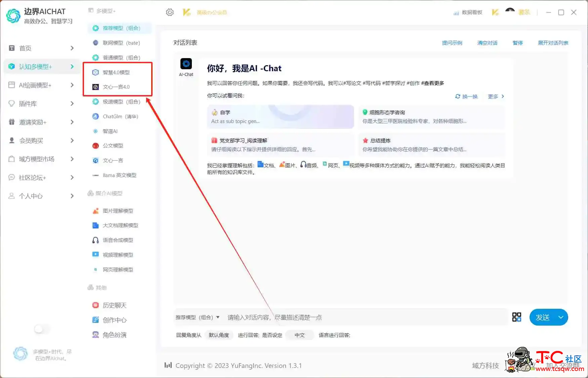Send the message with the 发送 button
The height and width of the screenshot is (378, 588).
click(x=542, y=317)
